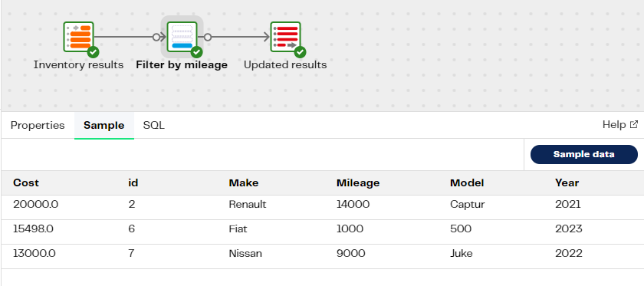644x286 pixels.
Task: Open the Properties tab
Action: (38, 125)
